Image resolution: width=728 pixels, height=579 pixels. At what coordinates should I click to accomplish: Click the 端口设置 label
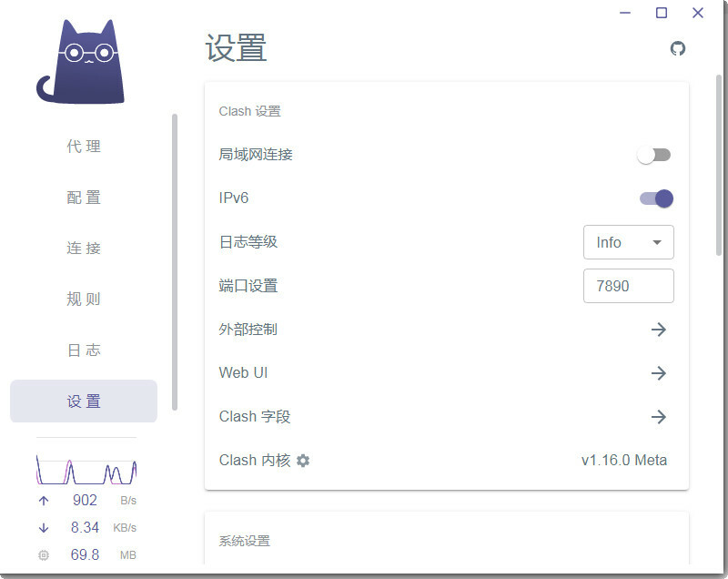[x=248, y=286]
